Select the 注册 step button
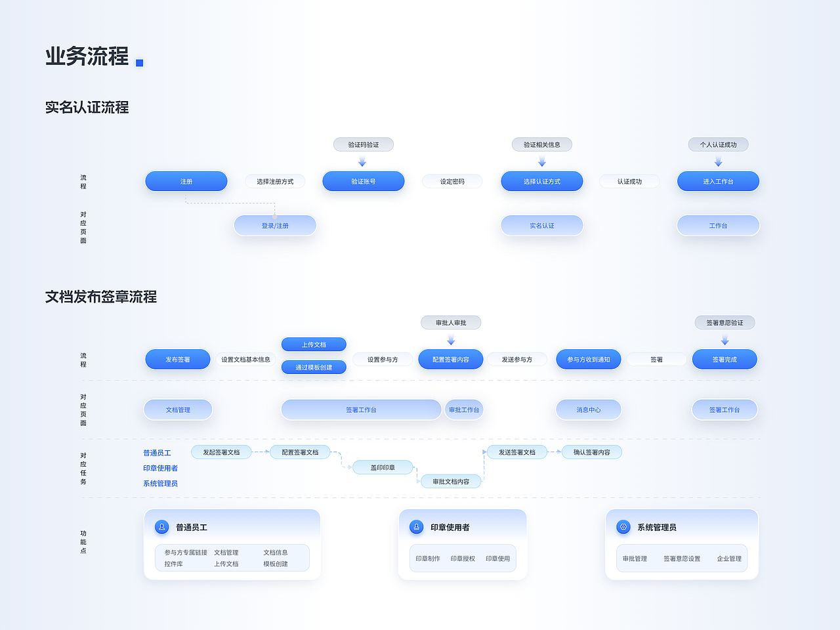The image size is (840, 630). pos(186,181)
